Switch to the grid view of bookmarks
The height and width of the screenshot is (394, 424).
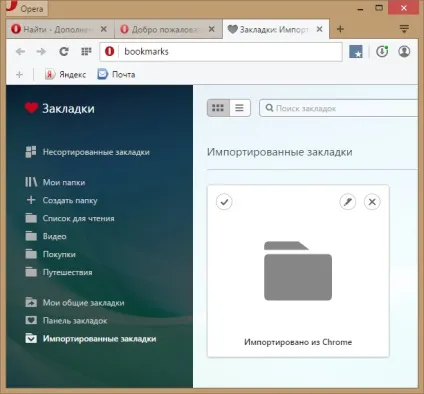[218, 108]
